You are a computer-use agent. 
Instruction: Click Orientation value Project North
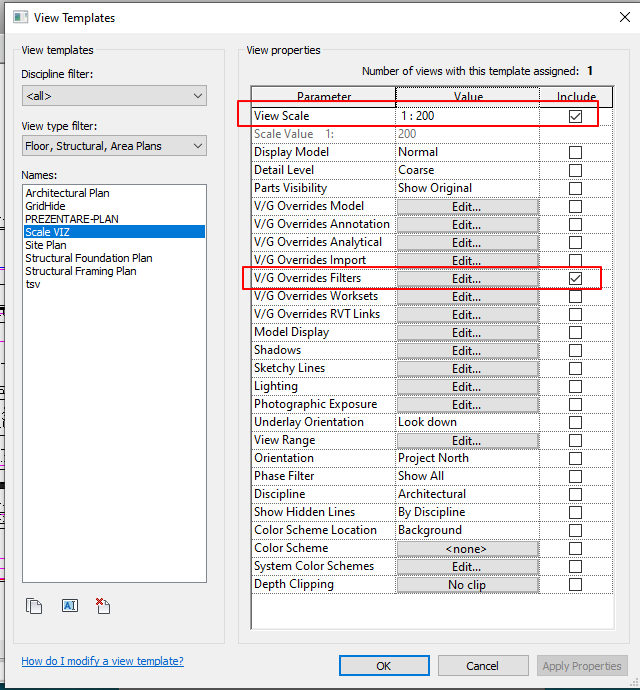pos(467,459)
